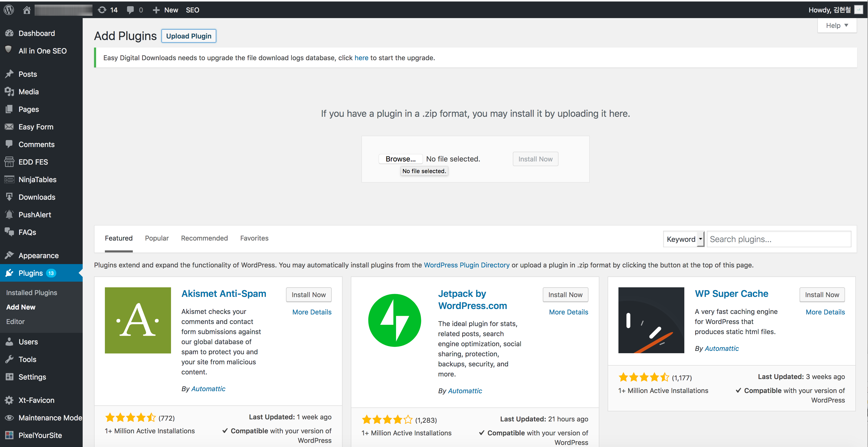Click the Upload Plugin button
Viewport: 868px width, 447px height.
(189, 36)
